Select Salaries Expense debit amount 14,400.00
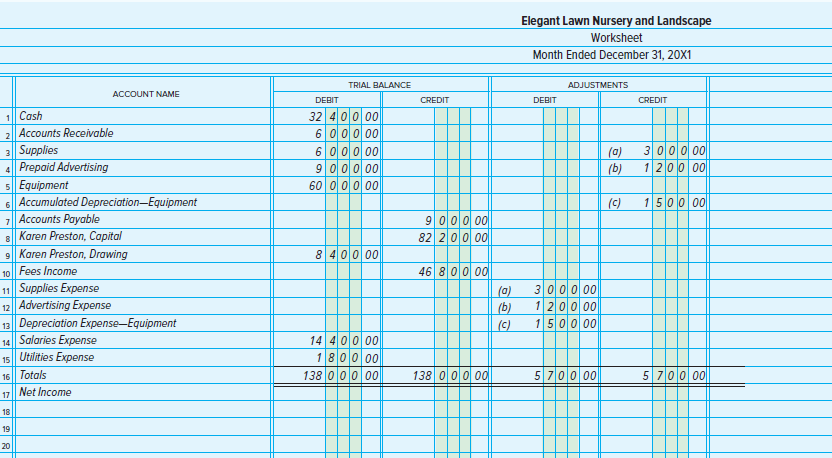Image resolution: width=832 pixels, height=458 pixels. (x=344, y=341)
